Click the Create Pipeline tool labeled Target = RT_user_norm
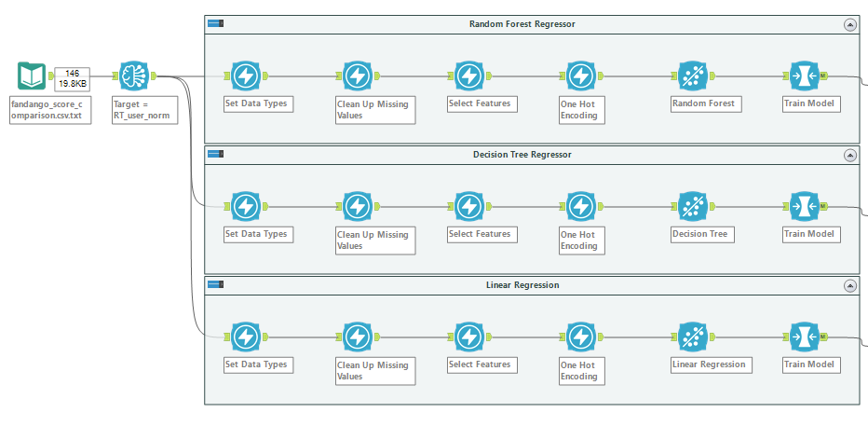 click(134, 76)
